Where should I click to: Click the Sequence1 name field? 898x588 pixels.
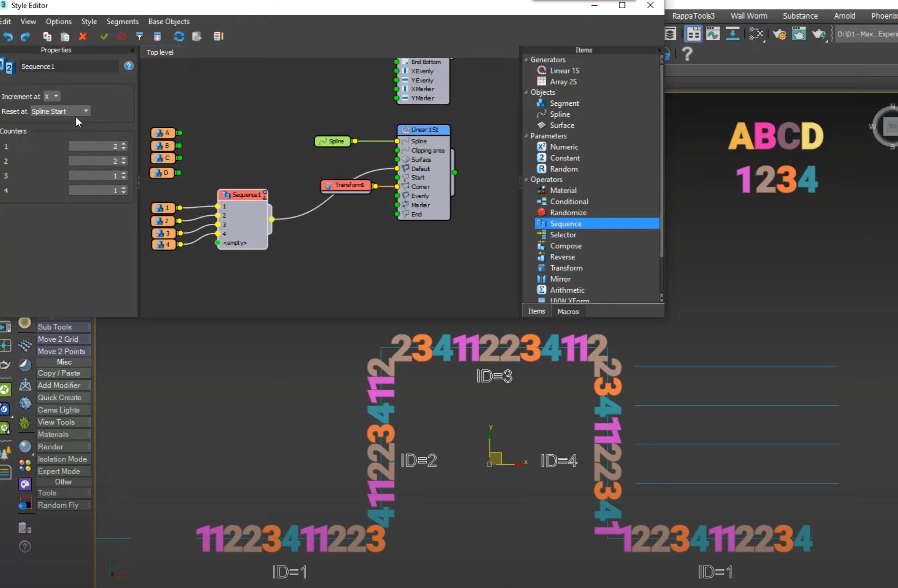click(x=69, y=67)
